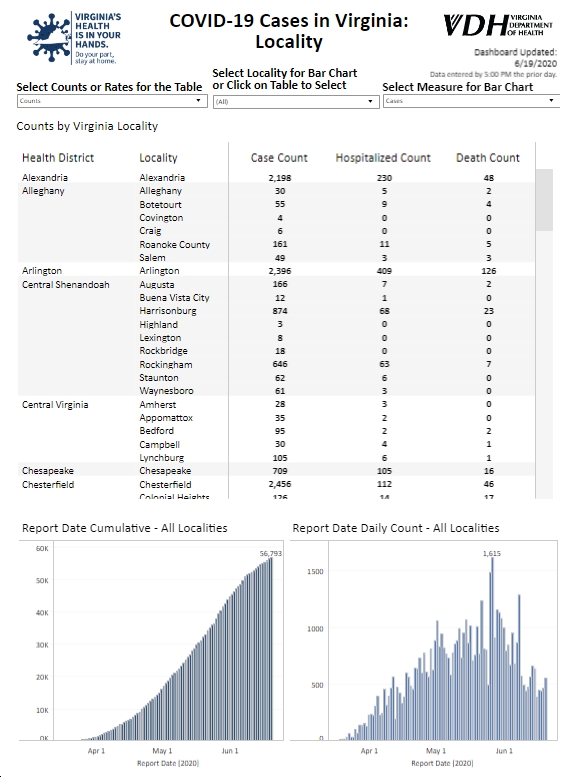The width and height of the screenshot is (588, 777).
Task: Select the Chesapeake locality row
Action: 276,471
